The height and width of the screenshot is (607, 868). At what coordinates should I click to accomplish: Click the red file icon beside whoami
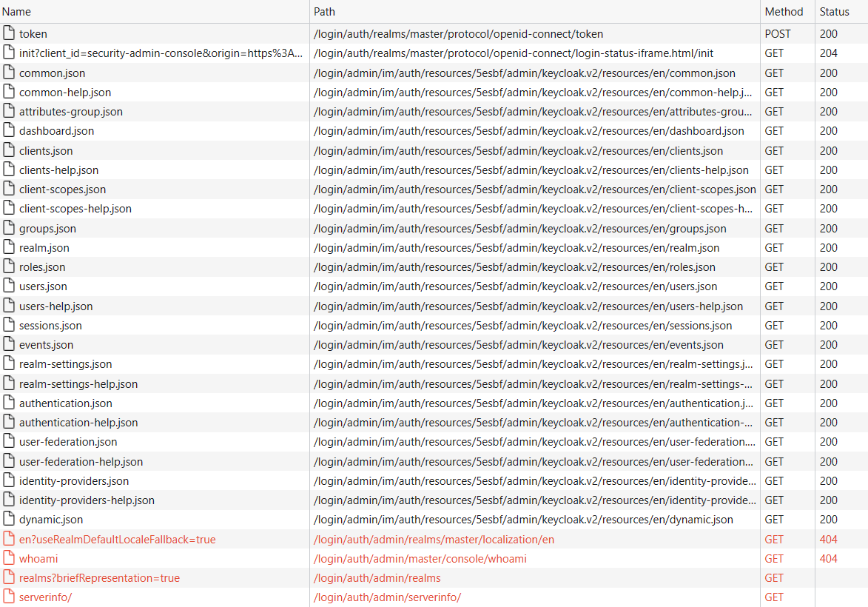[x=8, y=558]
